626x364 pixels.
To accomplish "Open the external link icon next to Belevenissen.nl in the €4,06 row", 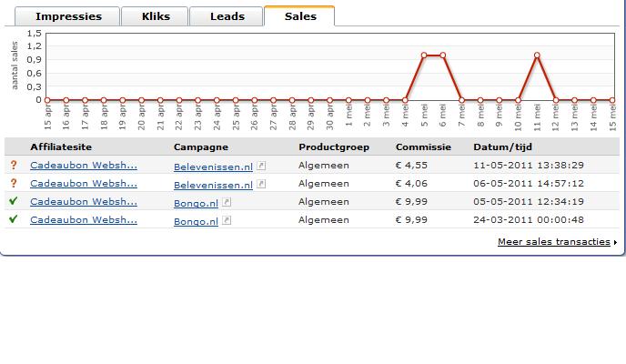I will pyautogui.click(x=261, y=184).
